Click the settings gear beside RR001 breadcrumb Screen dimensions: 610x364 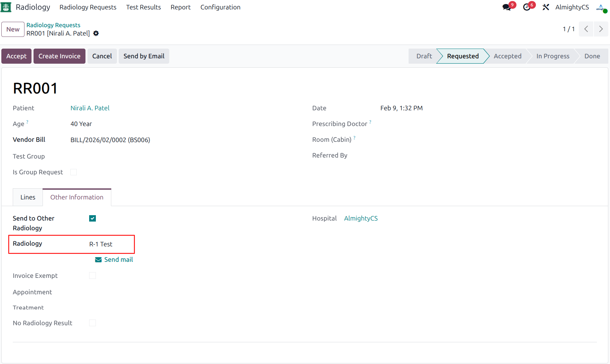point(96,33)
